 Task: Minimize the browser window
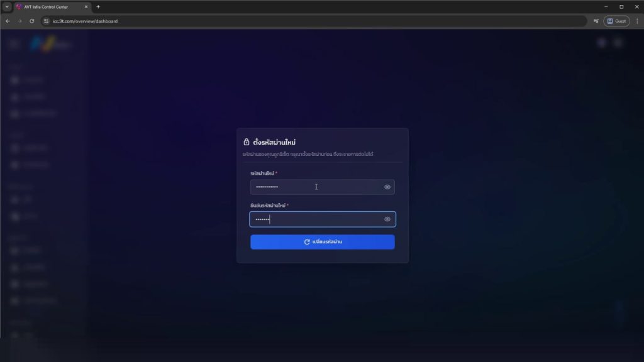point(605,6)
